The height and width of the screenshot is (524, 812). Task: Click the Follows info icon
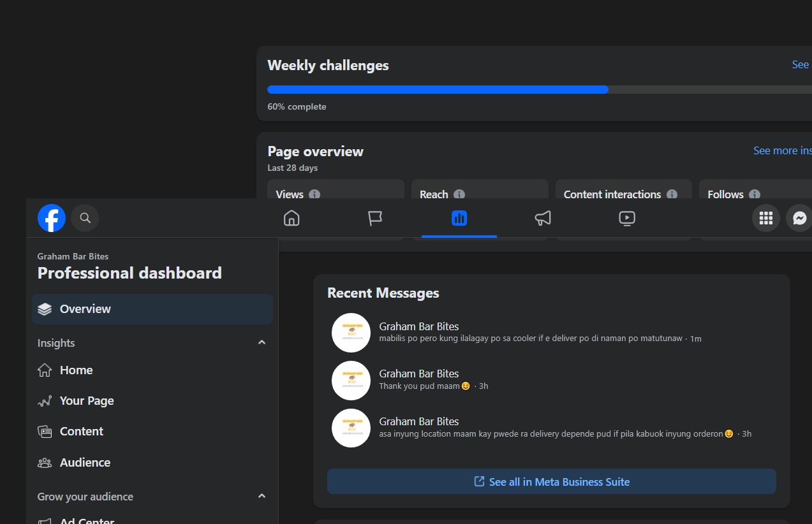pyautogui.click(x=755, y=194)
